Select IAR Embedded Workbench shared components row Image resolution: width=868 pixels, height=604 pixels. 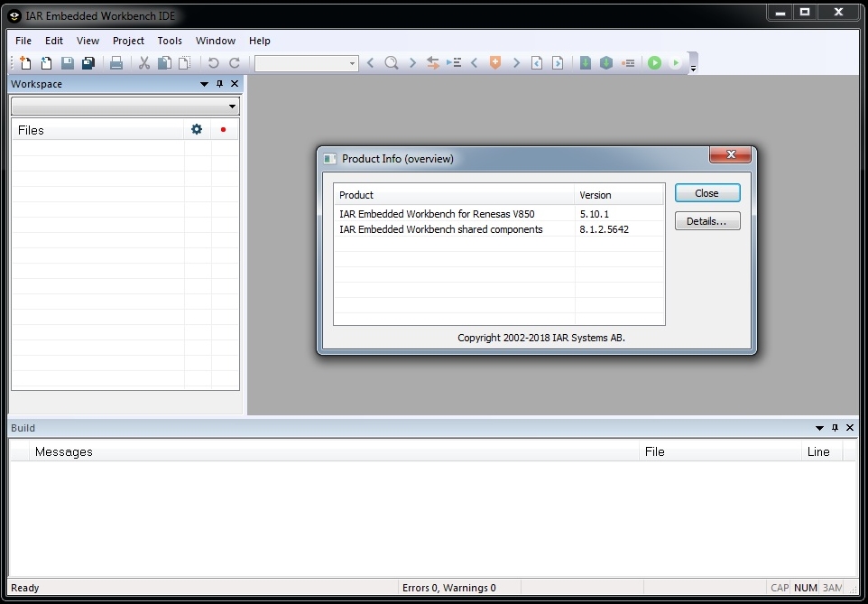click(x=499, y=229)
